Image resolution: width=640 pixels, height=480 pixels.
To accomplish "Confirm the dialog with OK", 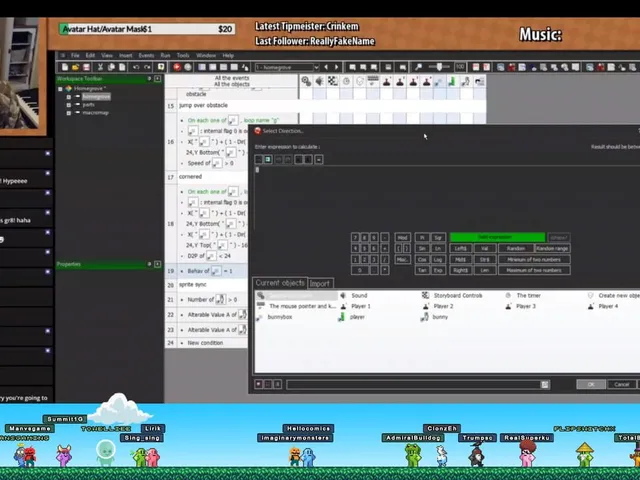I will (x=591, y=384).
